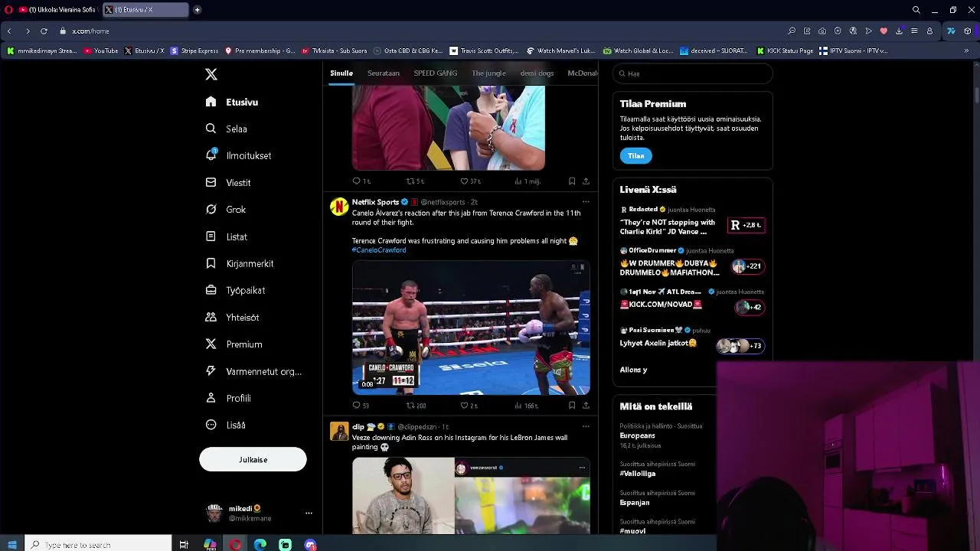Viewport: 980px width, 551px height.
Task: Open Listat in the sidebar
Action: coord(227,236)
